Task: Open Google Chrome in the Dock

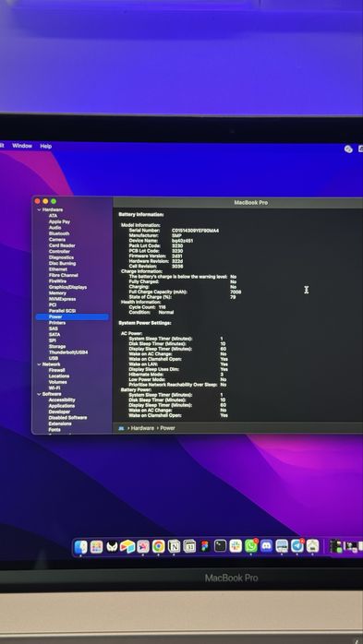Action: point(158,546)
